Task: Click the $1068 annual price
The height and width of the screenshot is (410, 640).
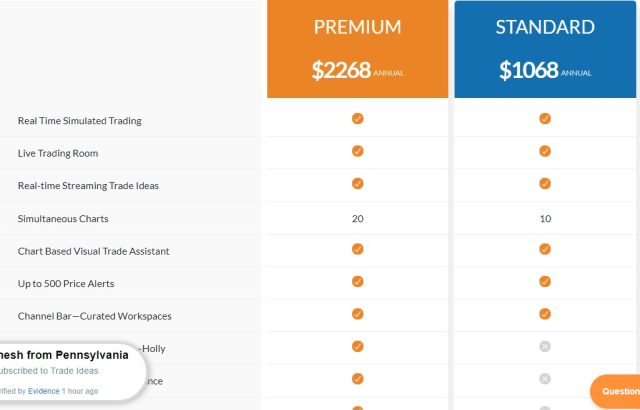Action: coord(545,70)
